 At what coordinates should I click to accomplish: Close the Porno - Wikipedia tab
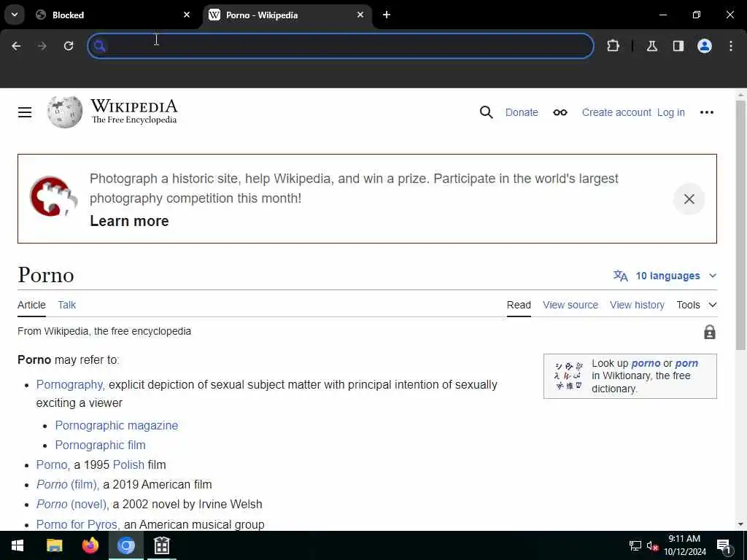point(360,15)
